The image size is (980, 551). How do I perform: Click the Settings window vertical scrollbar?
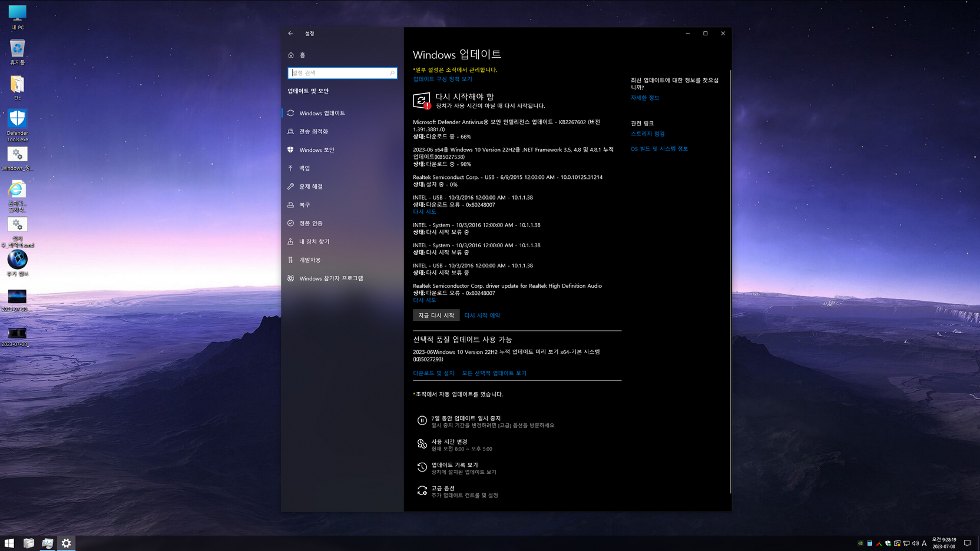click(730, 281)
